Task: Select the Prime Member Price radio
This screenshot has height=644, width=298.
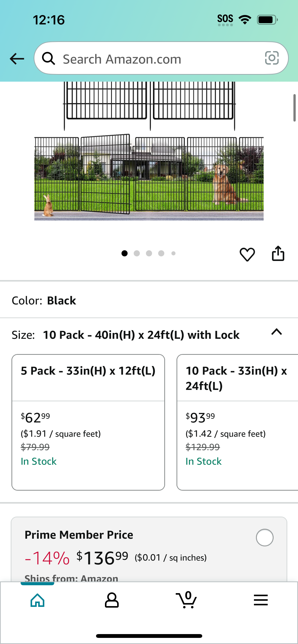Action: pos(265,537)
